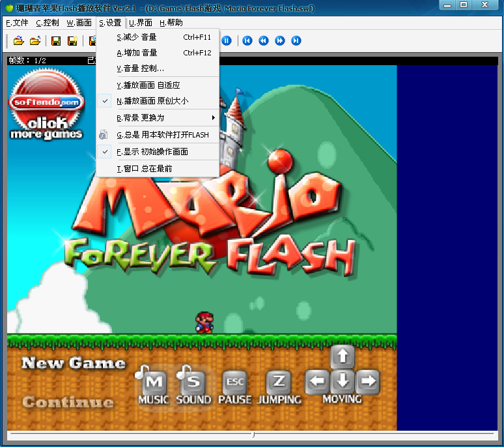Open the H.帮助 menu
The height and width of the screenshot is (447, 504).
pyautogui.click(x=171, y=23)
